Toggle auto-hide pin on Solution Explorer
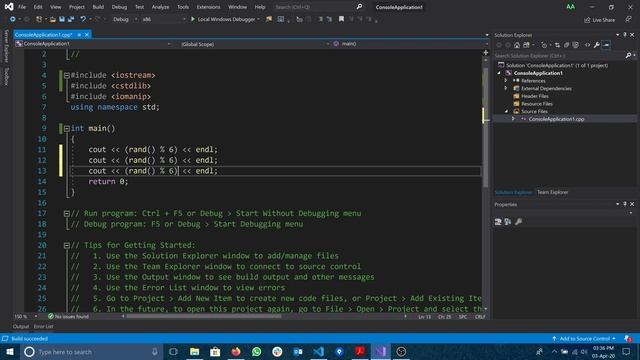This screenshot has height=360, width=640. point(624,35)
